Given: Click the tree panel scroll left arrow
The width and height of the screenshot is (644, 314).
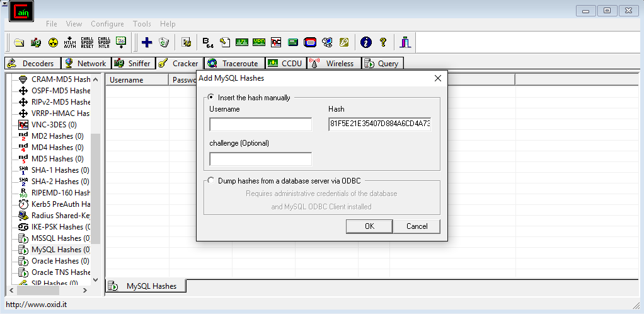Looking at the screenshot, I should click(x=11, y=290).
